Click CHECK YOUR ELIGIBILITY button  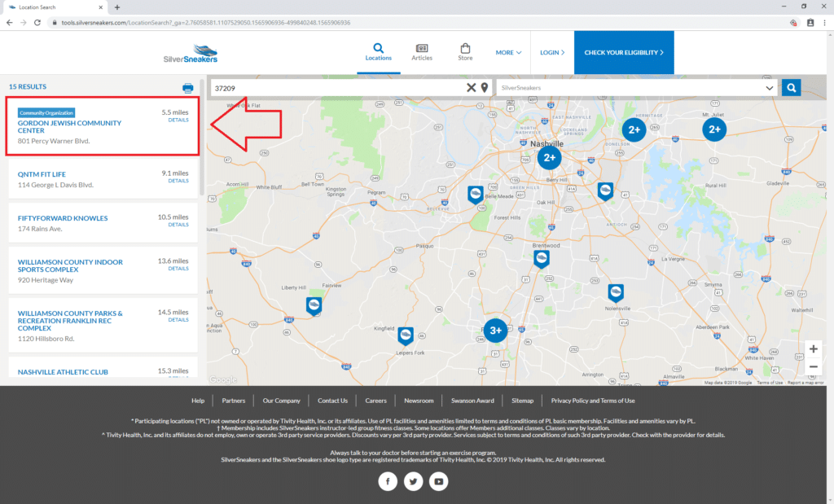coord(624,52)
